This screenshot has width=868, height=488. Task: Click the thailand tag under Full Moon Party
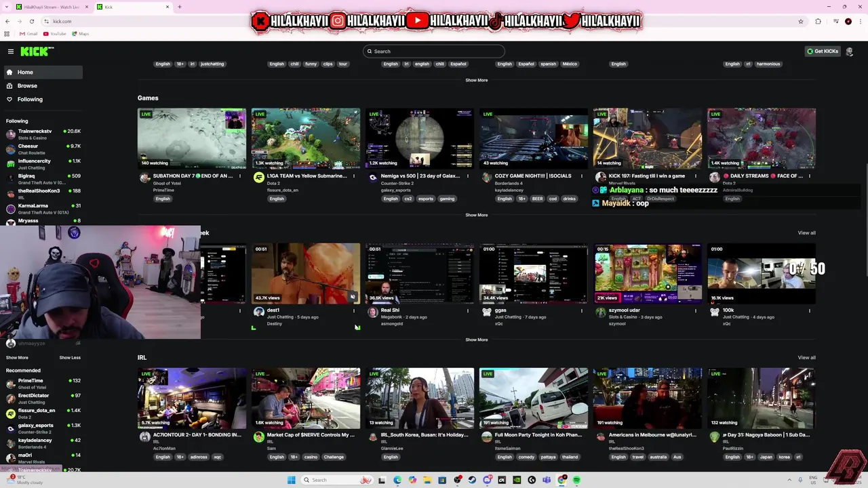(570, 457)
